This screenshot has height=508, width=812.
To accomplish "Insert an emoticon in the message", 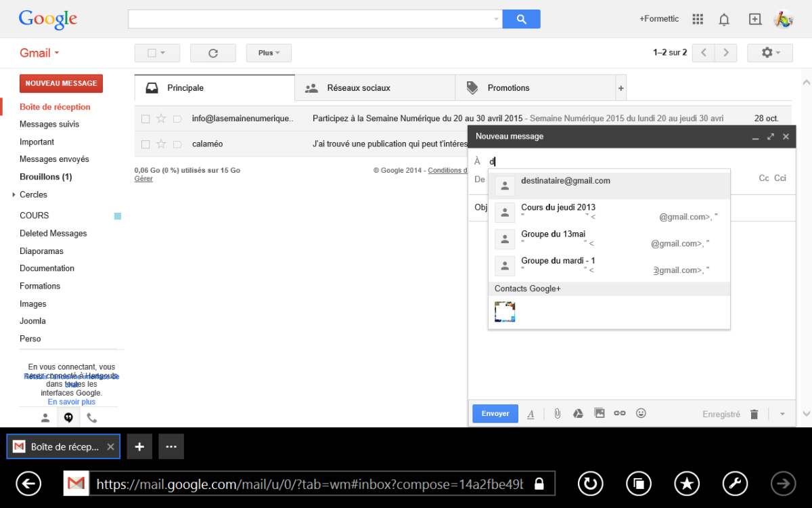I will click(x=641, y=413).
